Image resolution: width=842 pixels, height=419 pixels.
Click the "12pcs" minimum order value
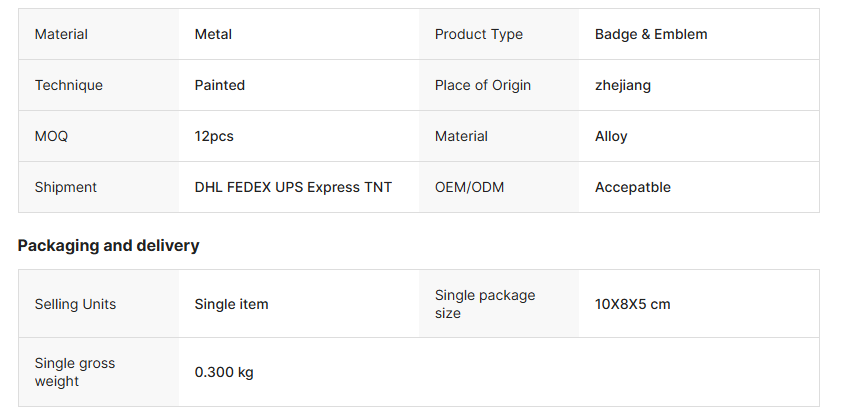(214, 136)
